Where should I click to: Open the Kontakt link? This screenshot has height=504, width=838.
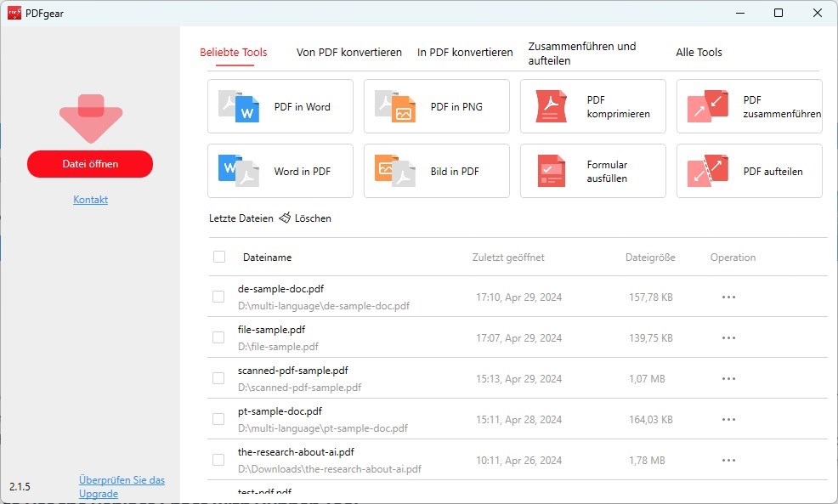pos(90,199)
